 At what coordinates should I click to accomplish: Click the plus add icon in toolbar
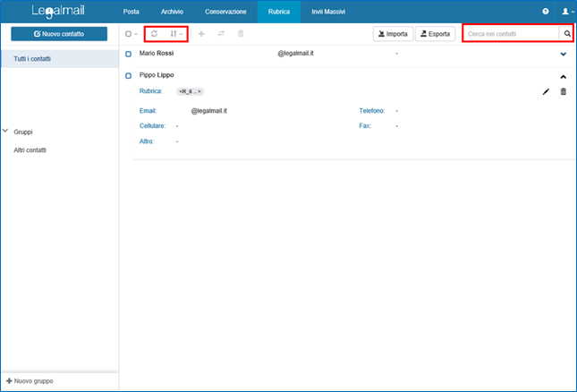click(200, 34)
